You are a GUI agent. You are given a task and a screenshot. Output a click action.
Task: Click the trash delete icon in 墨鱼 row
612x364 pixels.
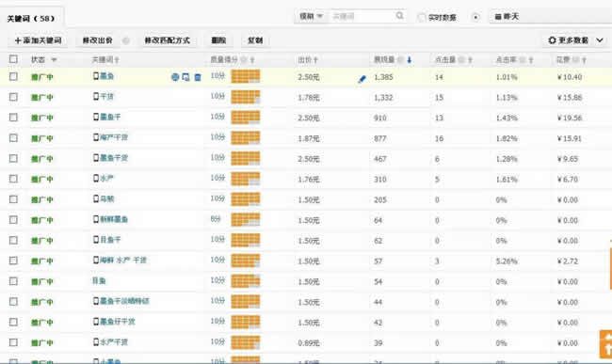[x=198, y=77]
